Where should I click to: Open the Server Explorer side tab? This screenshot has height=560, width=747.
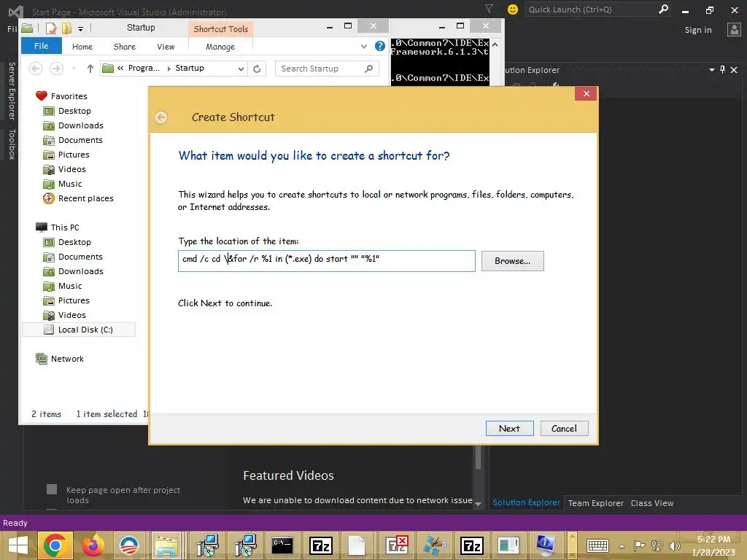(12, 91)
